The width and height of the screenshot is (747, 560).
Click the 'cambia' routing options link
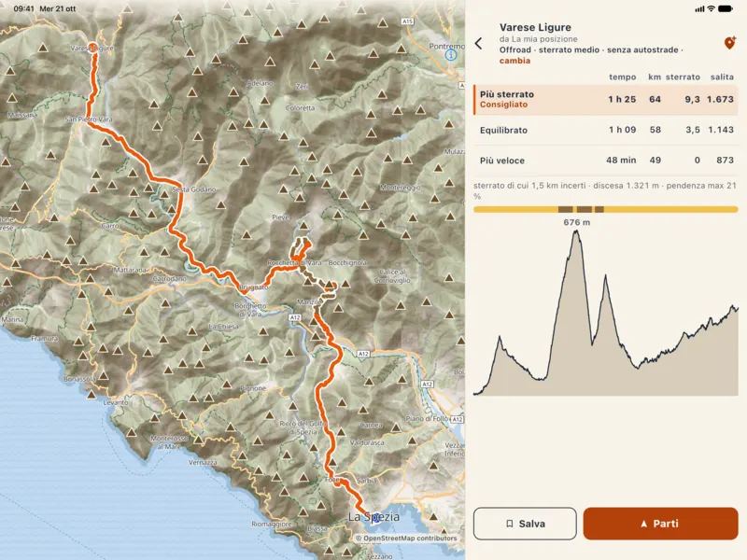(514, 61)
